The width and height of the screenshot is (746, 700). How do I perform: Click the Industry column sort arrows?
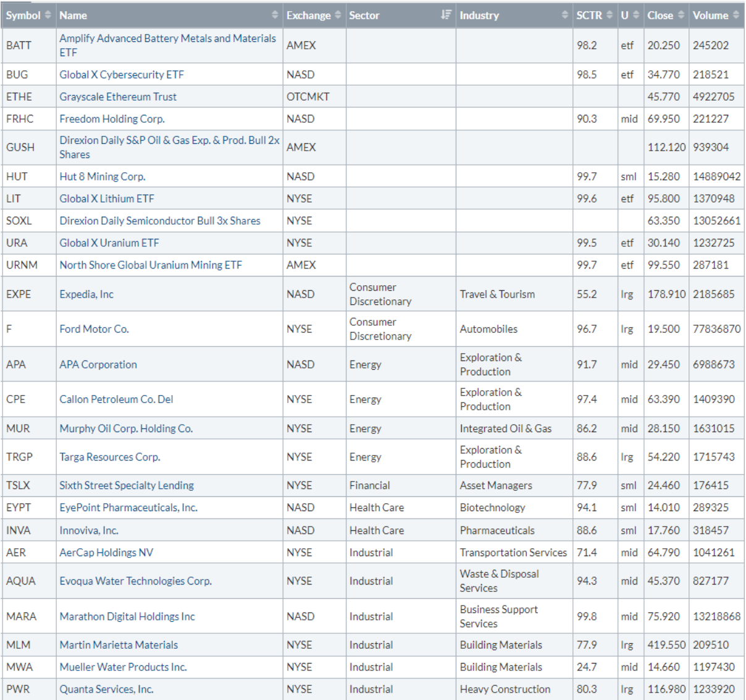click(565, 15)
